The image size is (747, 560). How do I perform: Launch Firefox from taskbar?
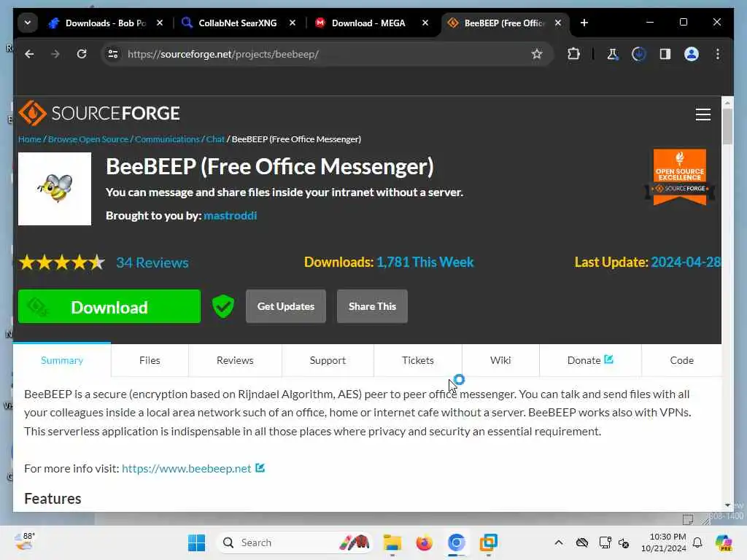424,542
